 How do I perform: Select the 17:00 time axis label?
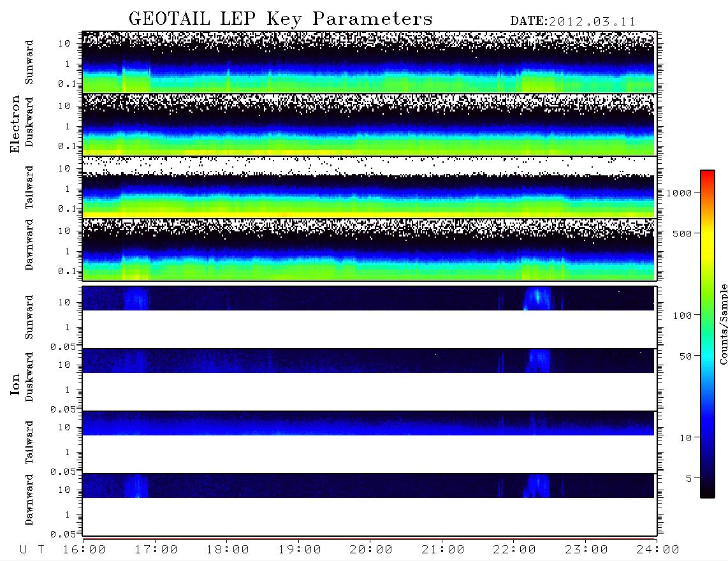point(156,550)
